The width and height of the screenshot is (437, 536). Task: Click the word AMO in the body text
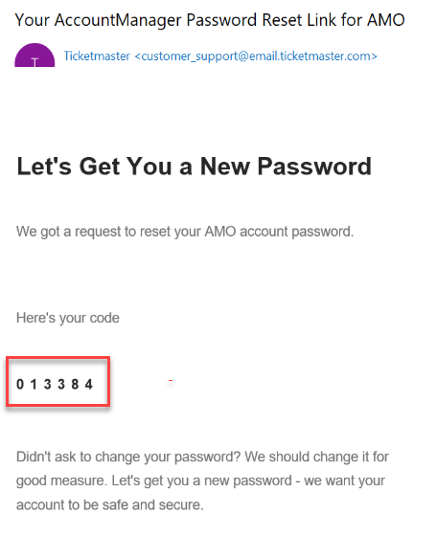(220, 231)
